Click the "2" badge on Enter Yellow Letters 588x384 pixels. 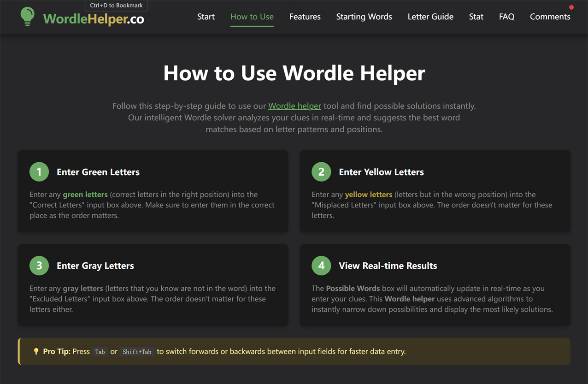pos(321,171)
